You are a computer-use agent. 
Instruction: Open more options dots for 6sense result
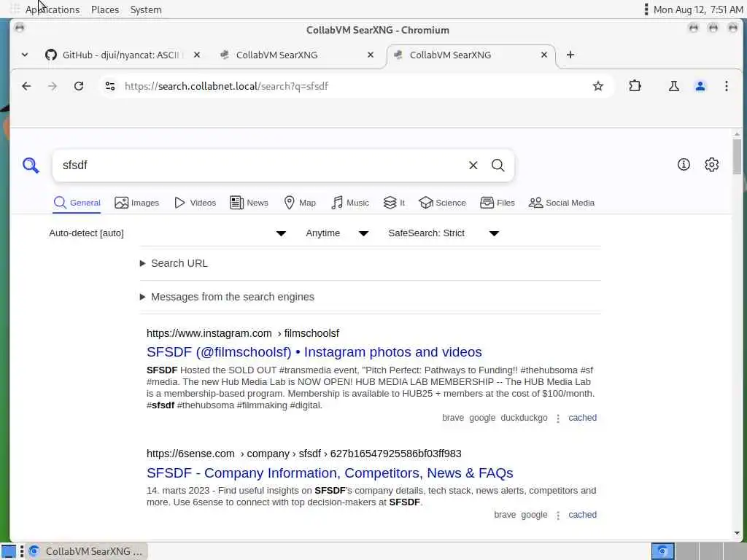pos(558,516)
